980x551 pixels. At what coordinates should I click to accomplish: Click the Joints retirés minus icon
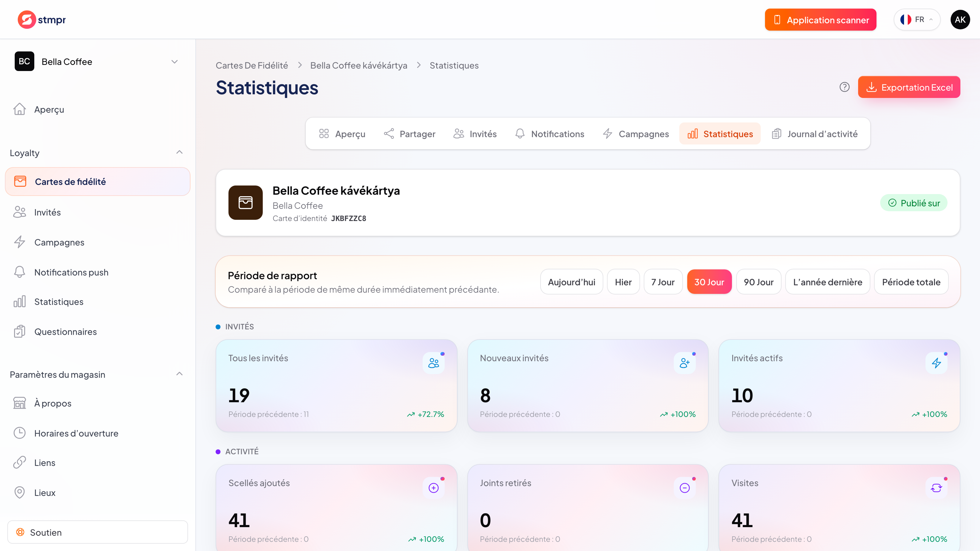[685, 488]
